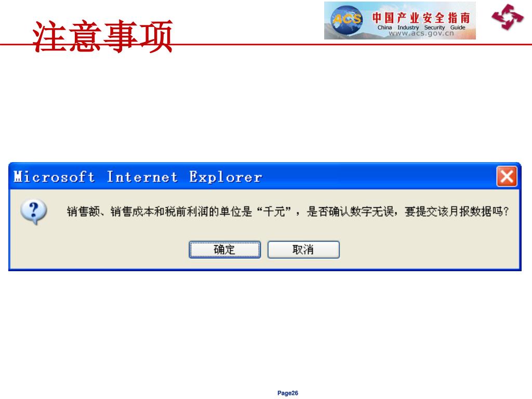This screenshot has width=532, height=399.
Task: Click the word China in the banner
Action: click(385, 28)
